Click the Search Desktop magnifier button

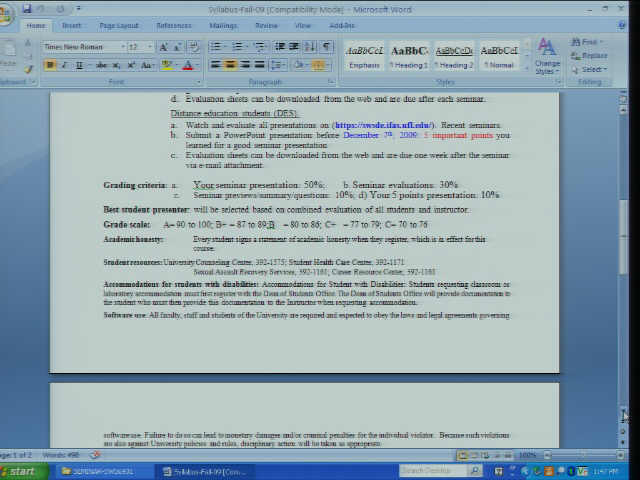[474, 471]
